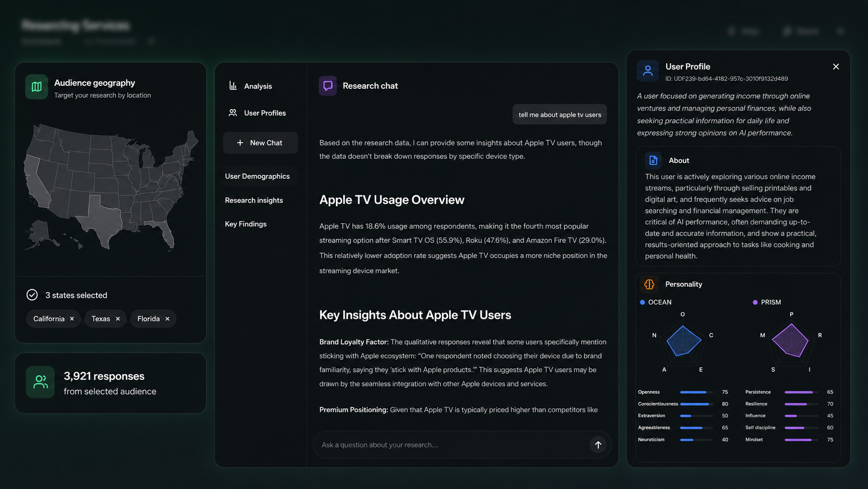Close the User Profile panel
This screenshot has height=489, width=868.
coord(836,67)
